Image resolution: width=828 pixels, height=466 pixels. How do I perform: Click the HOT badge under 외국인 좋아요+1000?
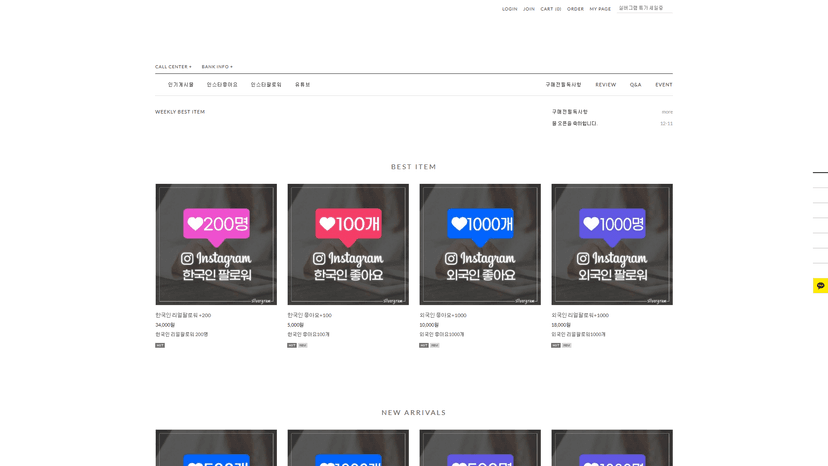[424, 345]
